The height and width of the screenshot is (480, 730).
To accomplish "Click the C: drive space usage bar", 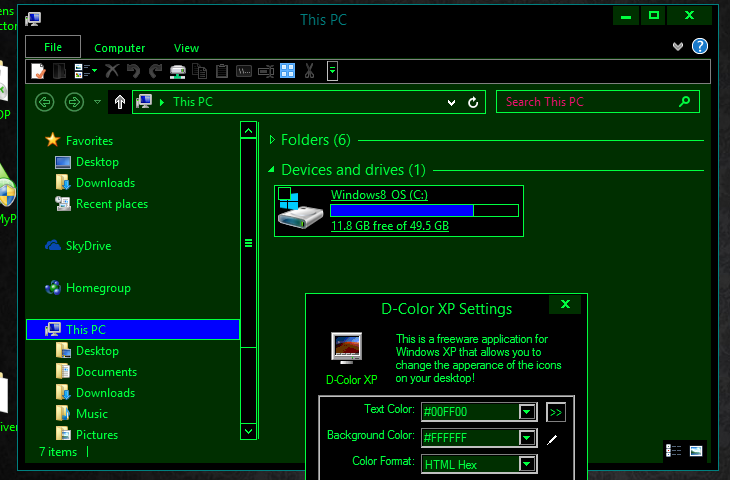I will pos(424,210).
